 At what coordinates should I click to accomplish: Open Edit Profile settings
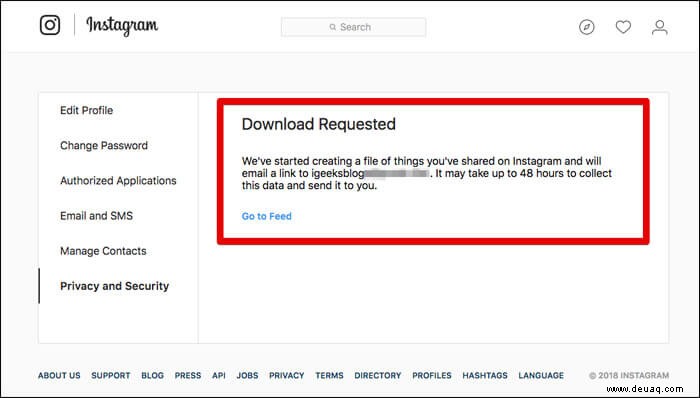coord(87,110)
